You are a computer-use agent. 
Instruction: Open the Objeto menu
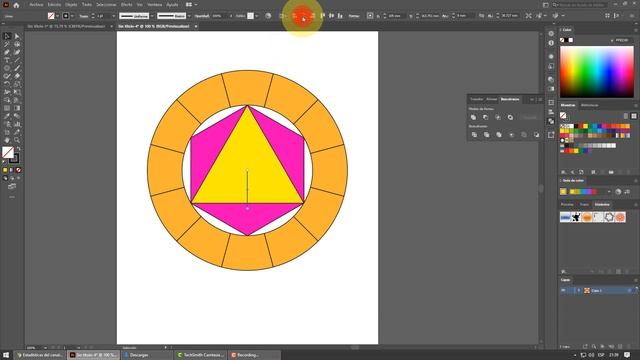[71, 5]
